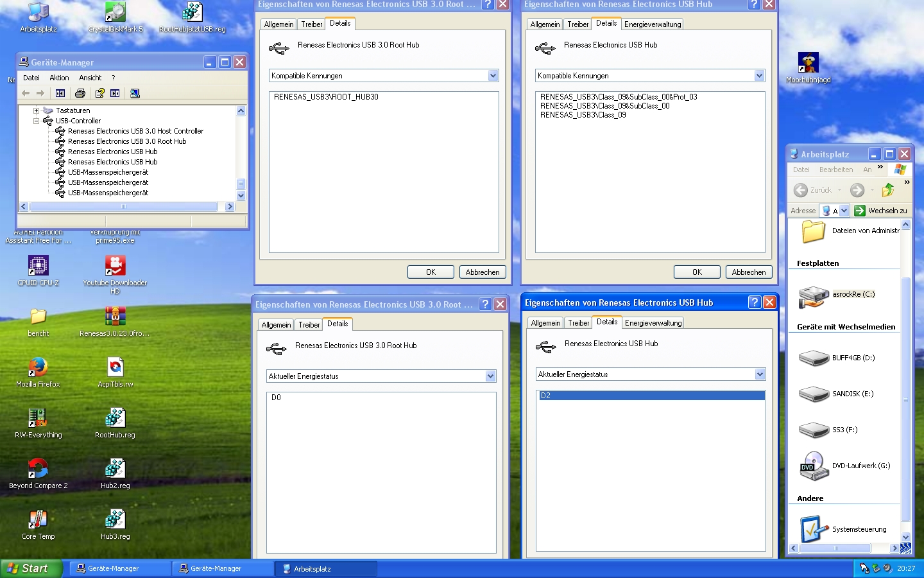Switch to Energieverwaltung tab in the Aktueller Energiestatus USB Hub dialog
The width and height of the screenshot is (924, 578).
click(x=653, y=323)
